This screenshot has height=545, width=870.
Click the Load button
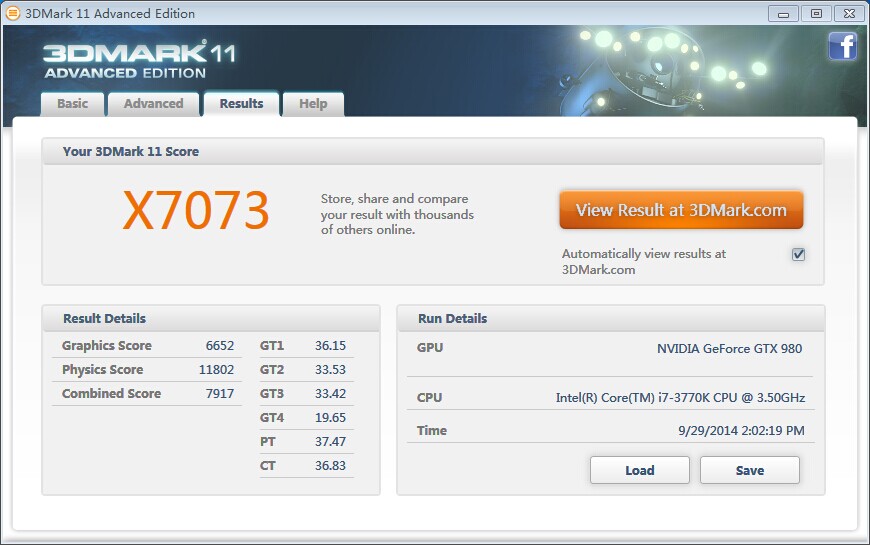pyautogui.click(x=639, y=470)
